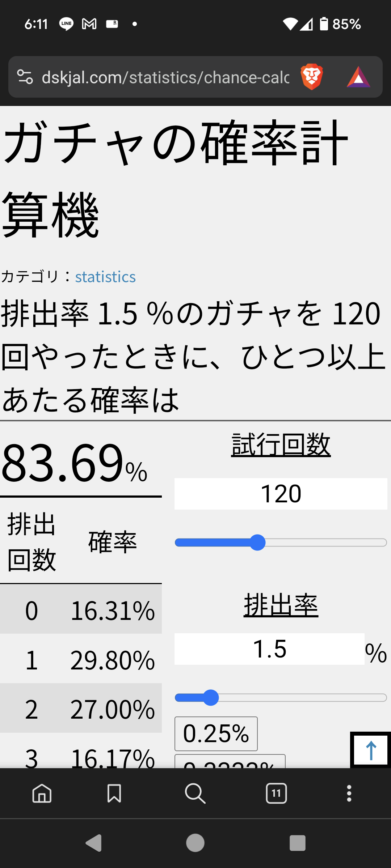Open the bookmark icon in bottom toolbar
This screenshot has width=391, height=868.
tap(114, 793)
